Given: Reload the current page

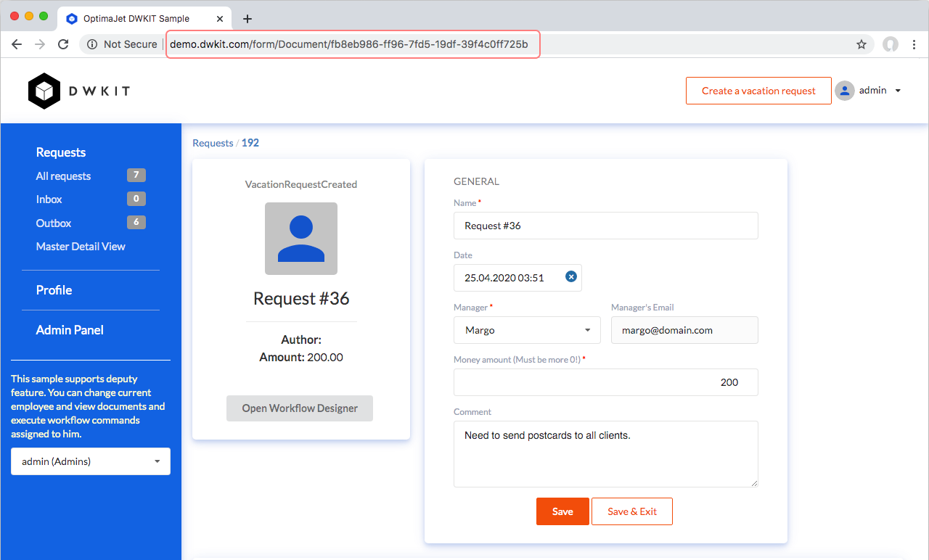Looking at the screenshot, I should pos(63,44).
